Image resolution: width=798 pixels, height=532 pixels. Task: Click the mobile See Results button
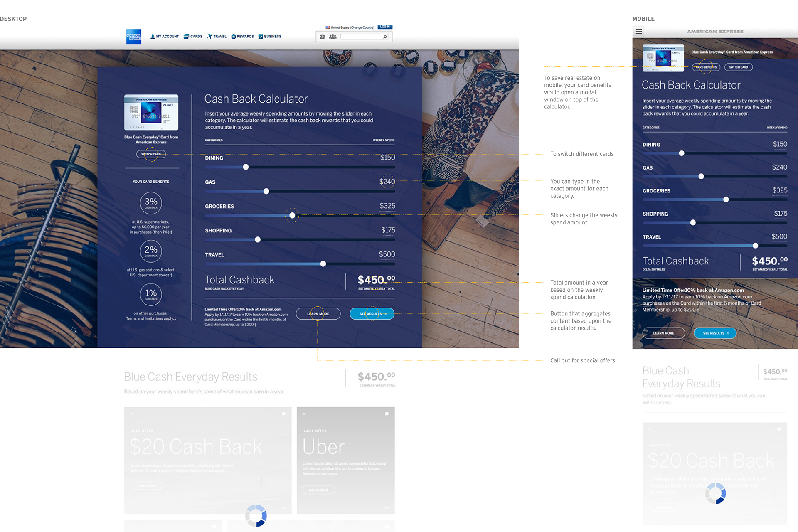pos(715,333)
